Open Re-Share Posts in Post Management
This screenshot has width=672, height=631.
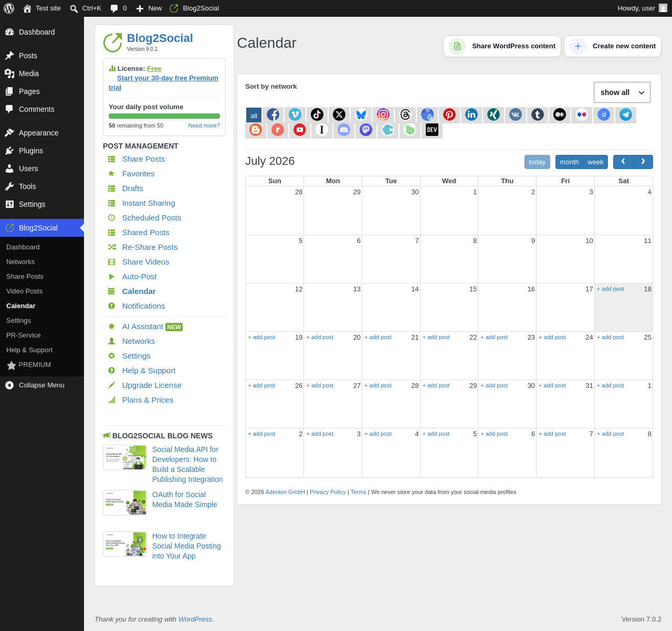[x=150, y=247]
